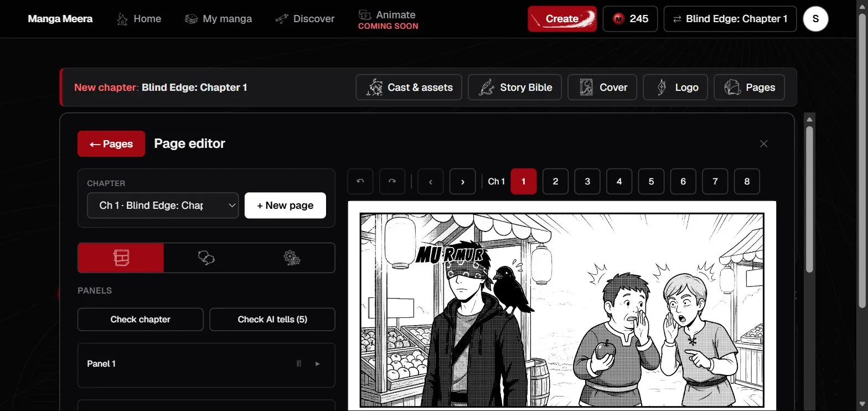Select page 1 in page strip
Screen dimensions: 868x411
[524, 182]
